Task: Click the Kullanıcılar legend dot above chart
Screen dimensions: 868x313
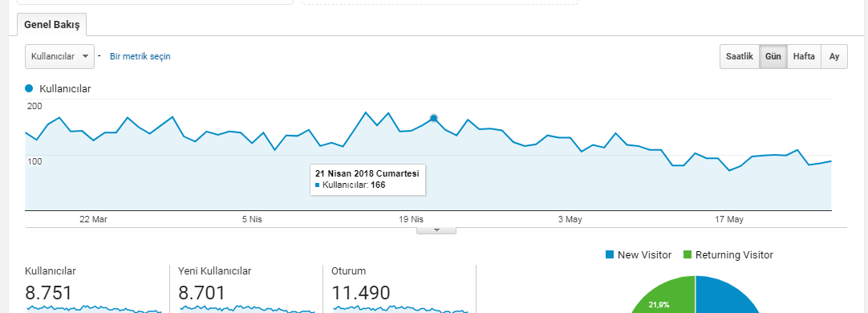Action: pos(30,88)
